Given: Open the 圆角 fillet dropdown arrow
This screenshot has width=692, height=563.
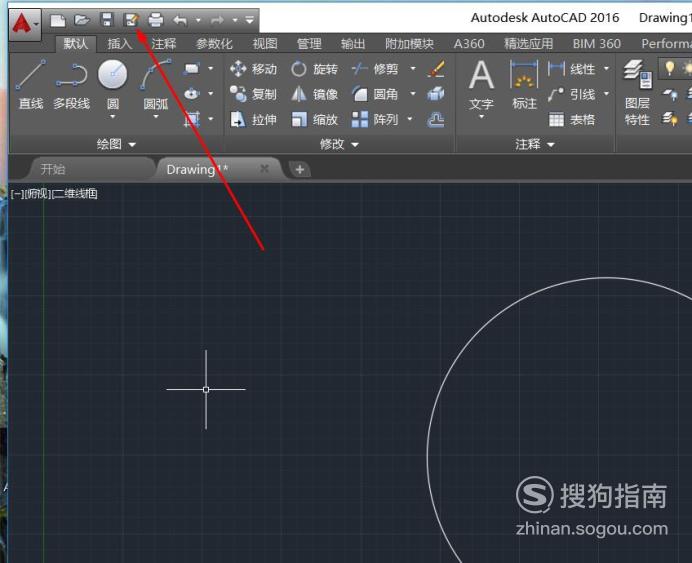Looking at the screenshot, I should pos(413,94).
